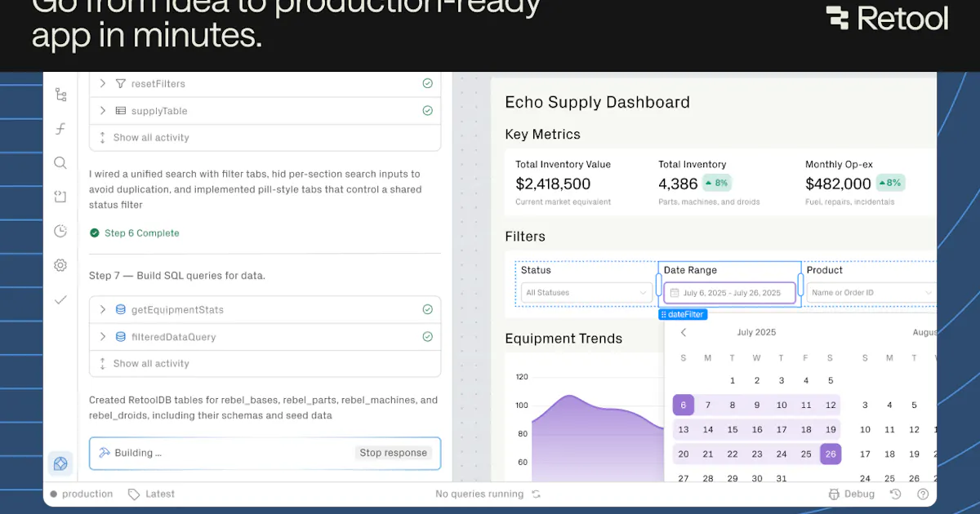980x514 pixels.
Task: Pick July 15 in the calendar
Action: pyautogui.click(x=733, y=429)
